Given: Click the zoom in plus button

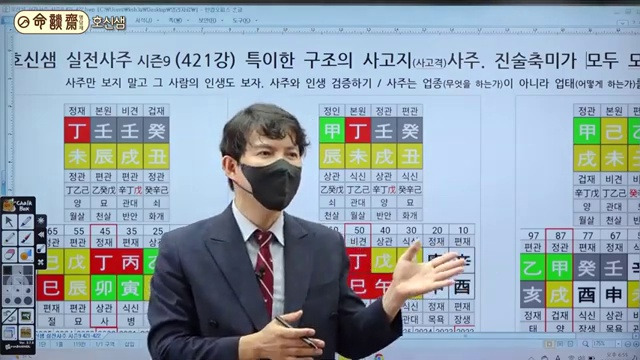Looking at the screenshot, I should [x=636, y=344].
